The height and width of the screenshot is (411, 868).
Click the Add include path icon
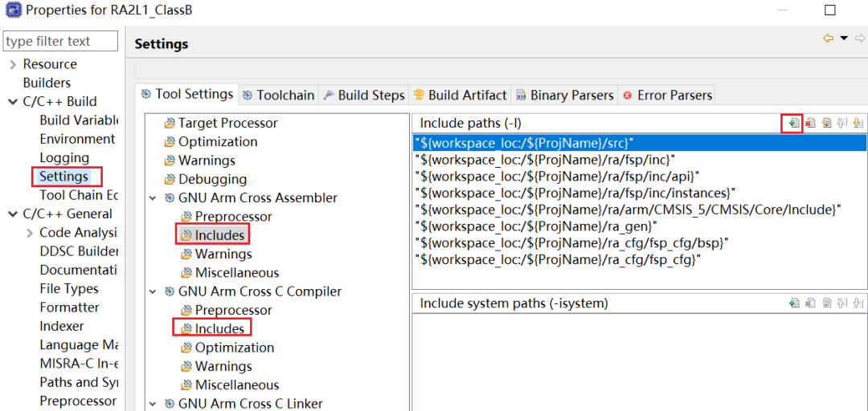[794, 123]
